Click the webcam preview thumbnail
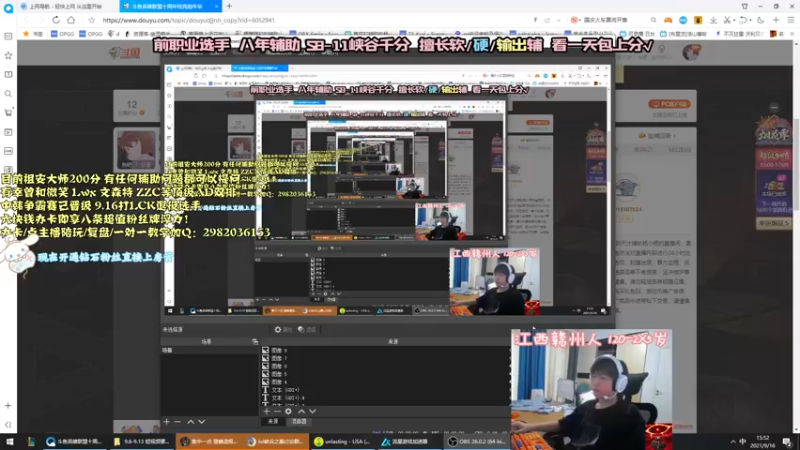This screenshot has height=450, width=800. [x=591, y=389]
